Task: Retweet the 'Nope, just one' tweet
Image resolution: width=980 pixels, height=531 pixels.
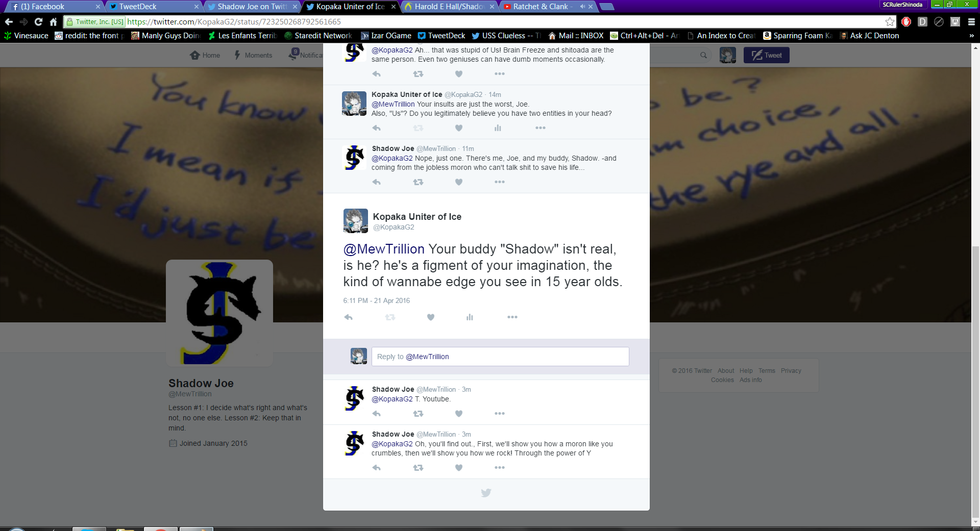Action: pyautogui.click(x=418, y=182)
